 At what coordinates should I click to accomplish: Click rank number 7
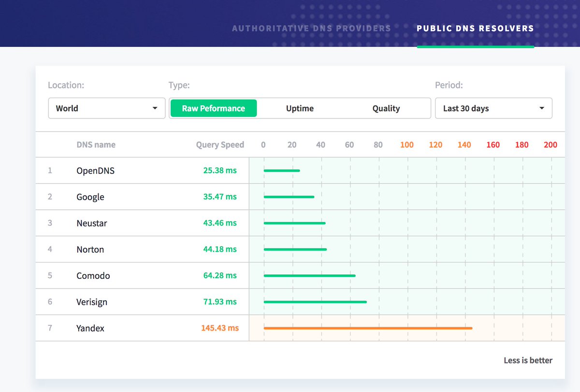[x=50, y=328]
